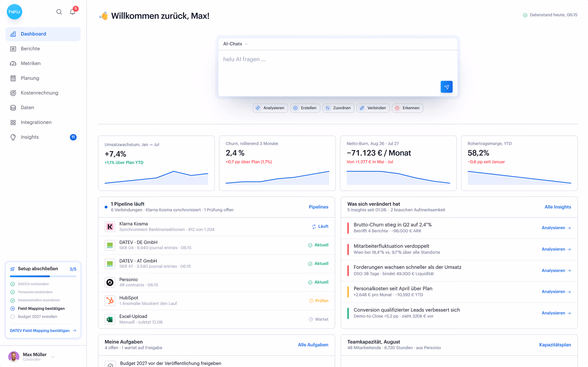Click the Datenstand check icon

525,15
